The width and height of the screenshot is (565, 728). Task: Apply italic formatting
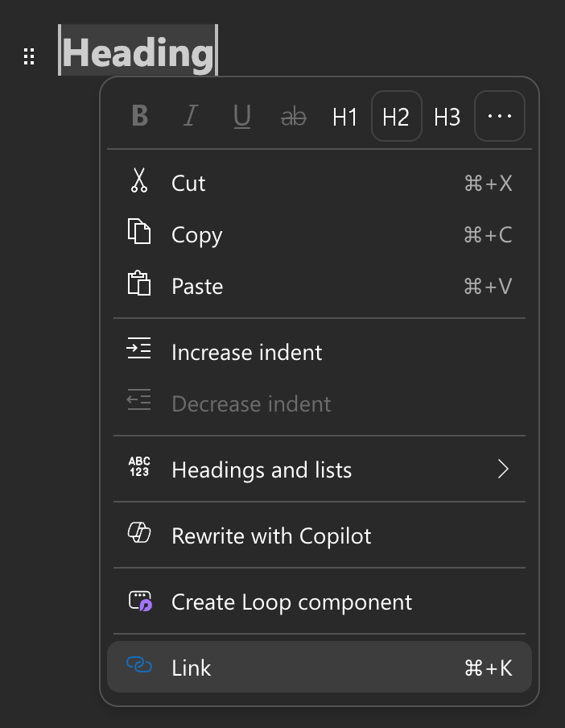pyautogui.click(x=190, y=116)
